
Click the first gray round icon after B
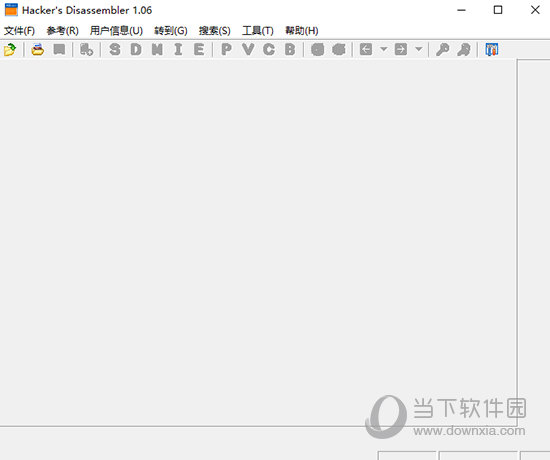pyautogui.click(x=317, y=49)
